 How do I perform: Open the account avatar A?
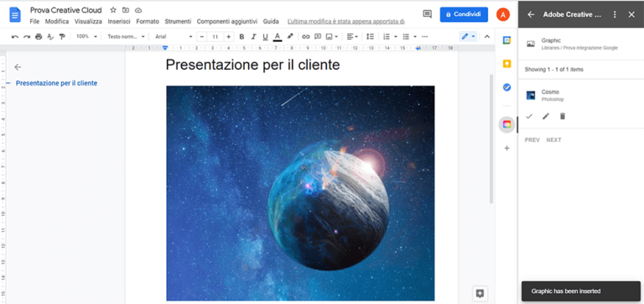pos(503,15)
